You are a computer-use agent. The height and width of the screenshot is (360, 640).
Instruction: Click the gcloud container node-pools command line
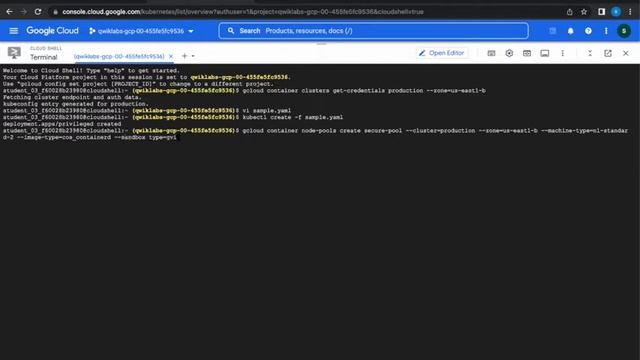pos(315,134)
